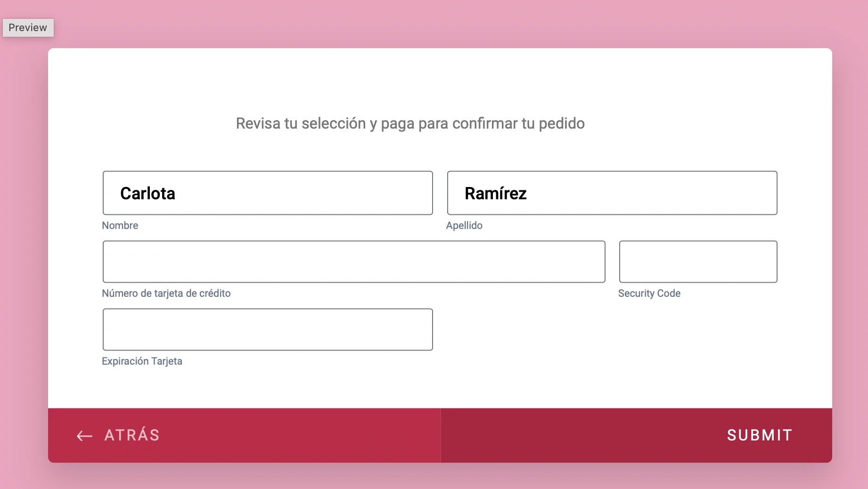Click the Preview button
Viewport: 868px width, 489px height.
(x=28, y=27)
